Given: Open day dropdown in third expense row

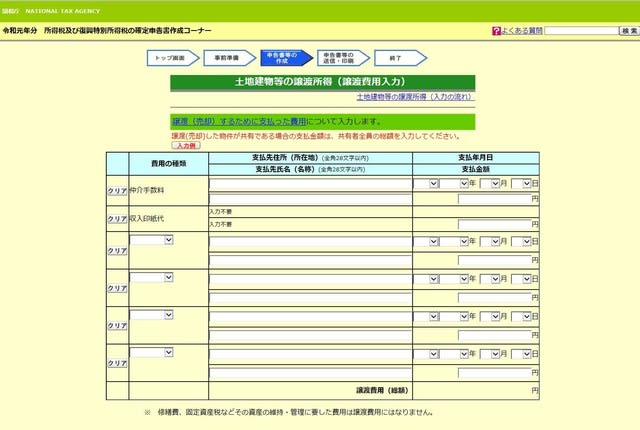Looking at the screenshot, I should coord(521,242).
